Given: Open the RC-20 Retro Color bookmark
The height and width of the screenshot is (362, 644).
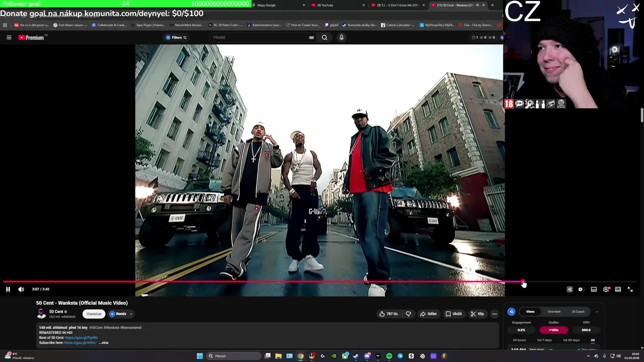Looking at the screenshot, I should click(x=225, y=25).
